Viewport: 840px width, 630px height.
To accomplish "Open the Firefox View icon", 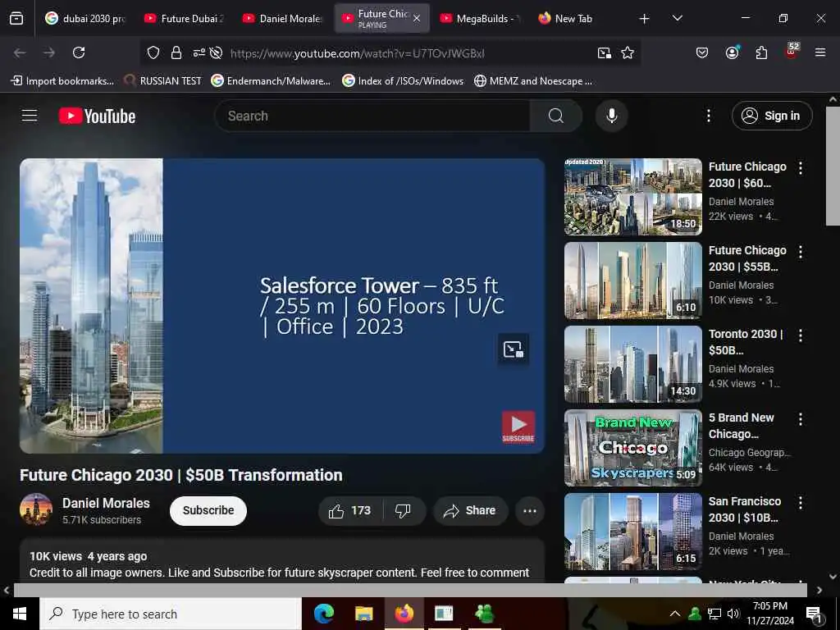I will click(16, 18).
